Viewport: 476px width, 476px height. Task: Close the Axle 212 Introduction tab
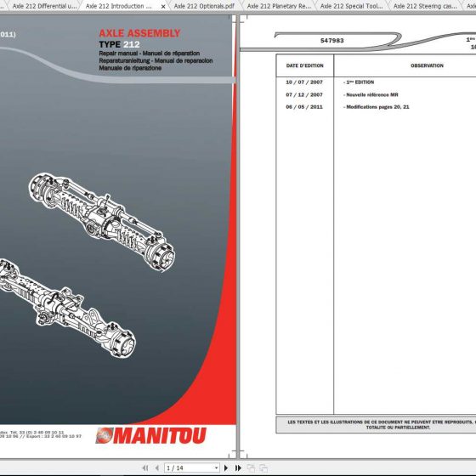tap(163, 7)
